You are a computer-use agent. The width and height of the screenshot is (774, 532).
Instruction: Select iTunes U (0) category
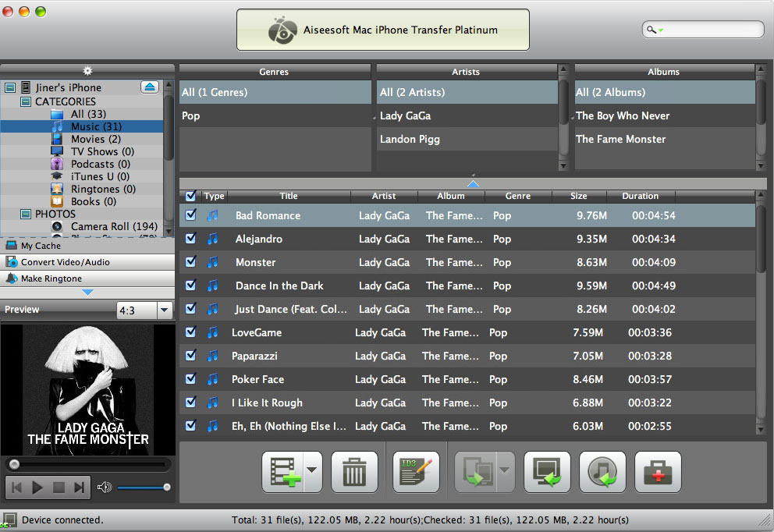(100, 176)
